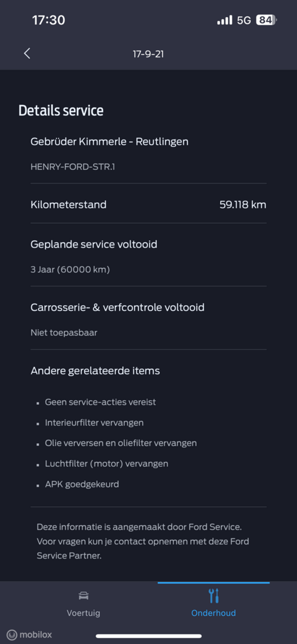Tap the Kilometerstand 59.118 km row

coord(148,205)
